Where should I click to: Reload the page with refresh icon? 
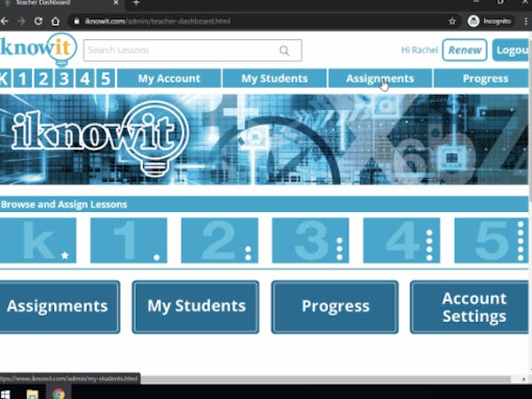coord(38,21)
